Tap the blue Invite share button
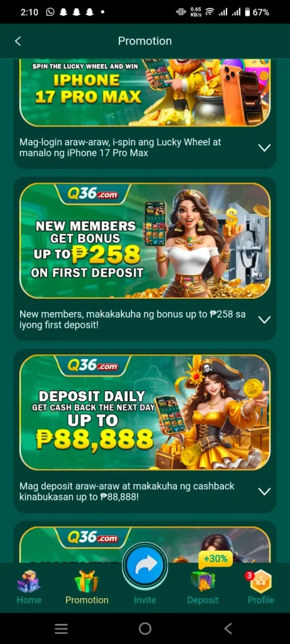The height and width of the screenshot is (644, 290). (x=145, y=565)
